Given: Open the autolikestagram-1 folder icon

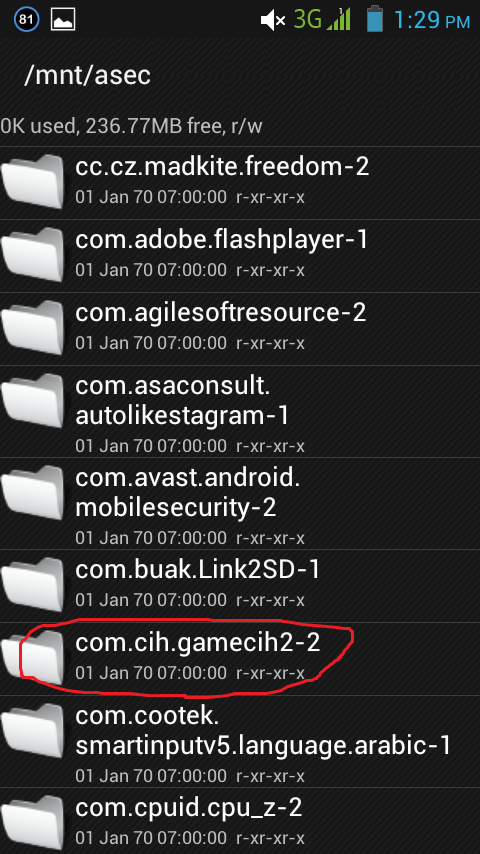Looking at the screenshot, I should point(33,400).
